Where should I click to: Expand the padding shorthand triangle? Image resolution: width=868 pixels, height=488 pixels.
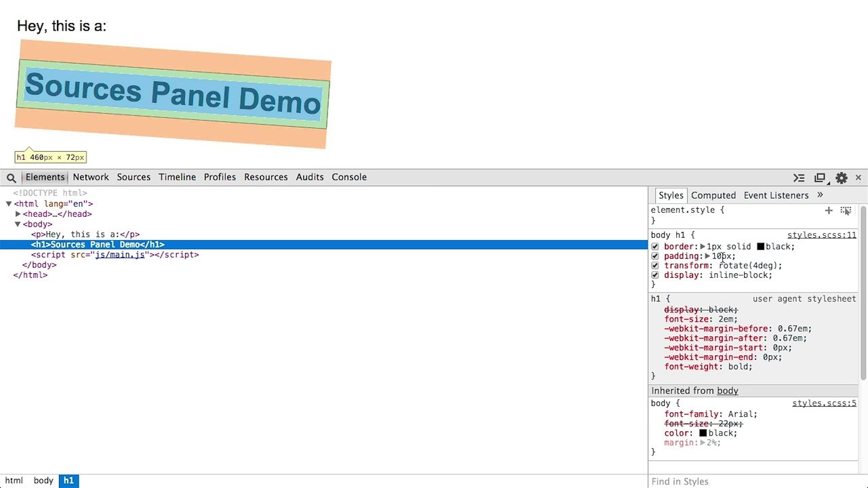point(708,256)
